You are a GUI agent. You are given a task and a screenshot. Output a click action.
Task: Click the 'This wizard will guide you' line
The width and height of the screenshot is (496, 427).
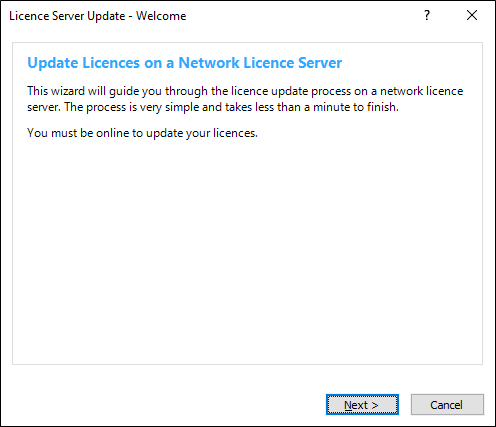[245, 91]
